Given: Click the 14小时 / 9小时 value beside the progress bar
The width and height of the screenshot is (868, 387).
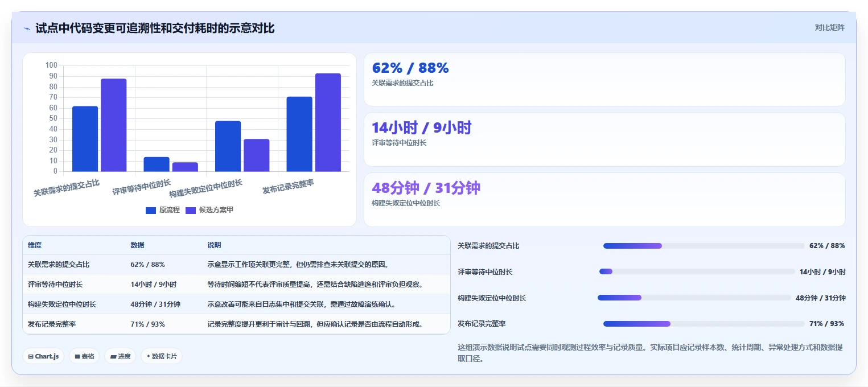Looking at the screenshot, I should tap(822, 272).
